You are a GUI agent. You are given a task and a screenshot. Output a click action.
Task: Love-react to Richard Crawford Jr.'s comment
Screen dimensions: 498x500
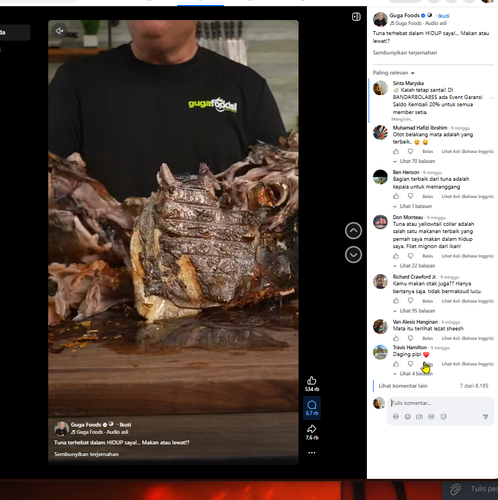coord(410,301)
